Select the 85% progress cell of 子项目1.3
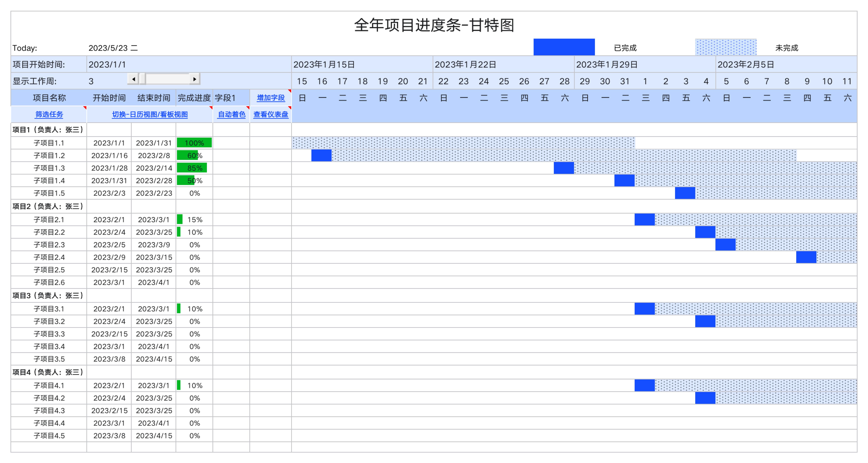Viewport: 868px width, 463px height. tap(194, 168)
